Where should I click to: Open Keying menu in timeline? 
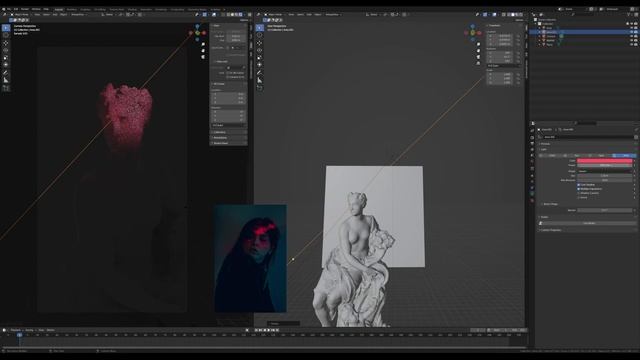pyautogui.click(x=29, y=330)
